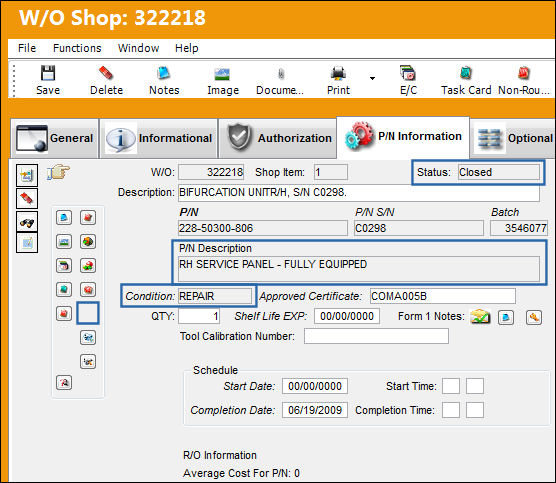This screenshot has width=556, height=483.
Task: Open the Help menu
Action: [187, 48]
